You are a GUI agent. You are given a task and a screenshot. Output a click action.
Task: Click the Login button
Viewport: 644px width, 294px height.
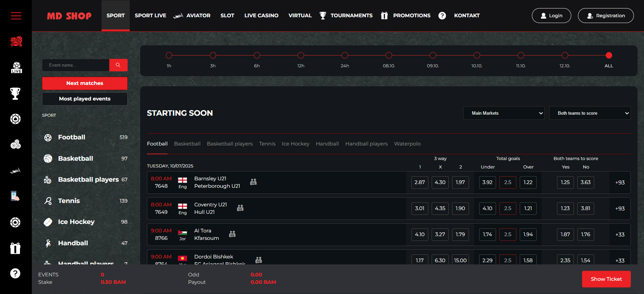point(551,16)
